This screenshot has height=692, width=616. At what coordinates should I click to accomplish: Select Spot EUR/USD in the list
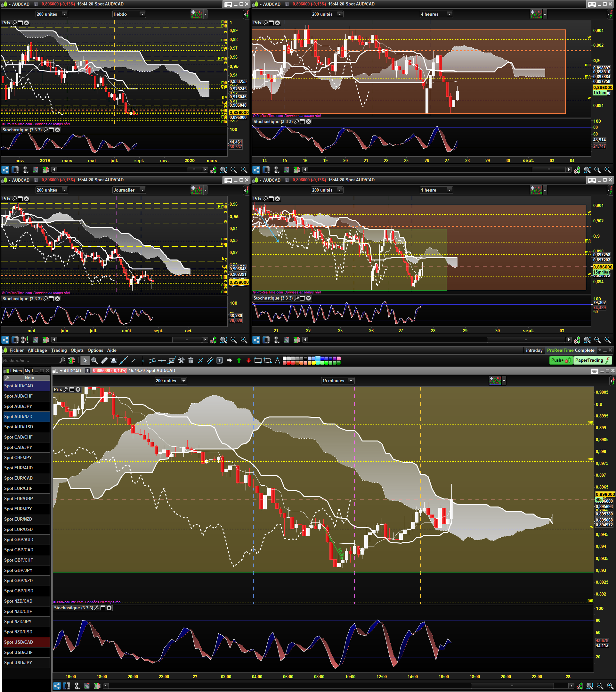coord(26,530)
